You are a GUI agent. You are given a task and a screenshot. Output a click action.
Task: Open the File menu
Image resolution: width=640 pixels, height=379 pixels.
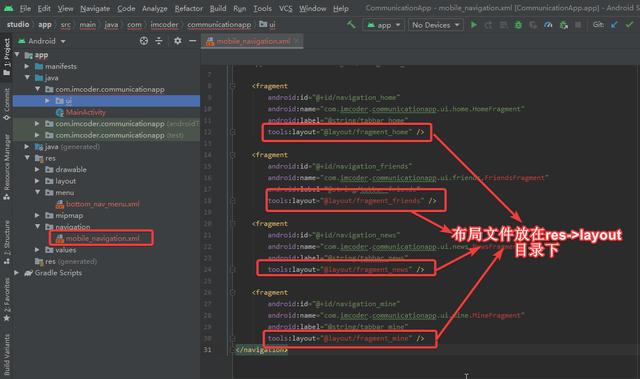(x=25, y=8)
